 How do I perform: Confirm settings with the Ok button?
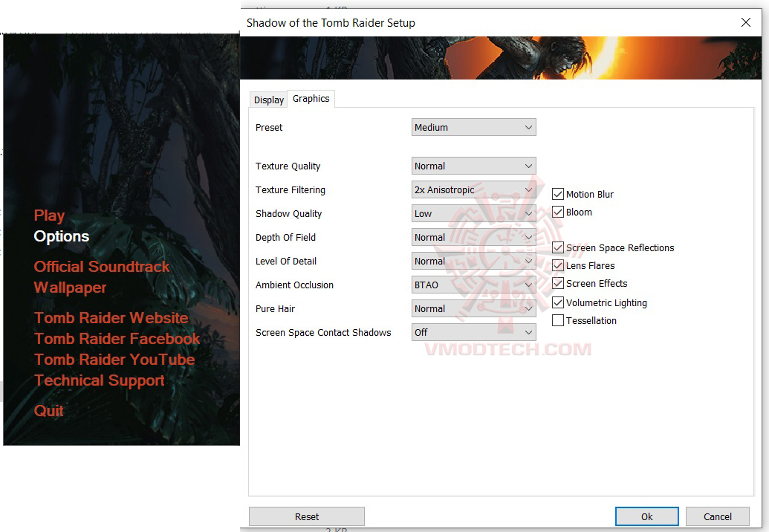tap(647, 517)
